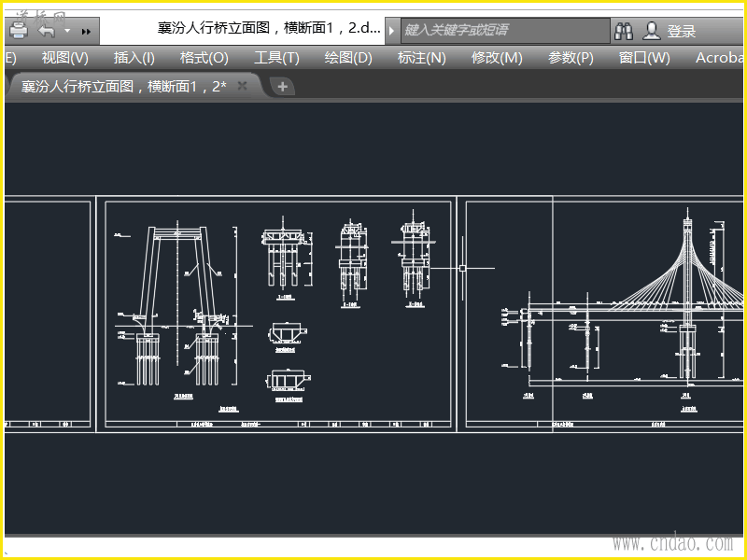The image size is (747, 560).
Task: Click the 登录 sign-in button
Action: coord(682,32)
